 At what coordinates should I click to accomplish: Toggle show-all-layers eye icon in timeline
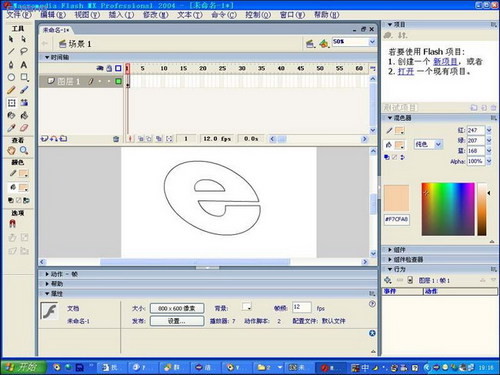(x=100, y=68)
